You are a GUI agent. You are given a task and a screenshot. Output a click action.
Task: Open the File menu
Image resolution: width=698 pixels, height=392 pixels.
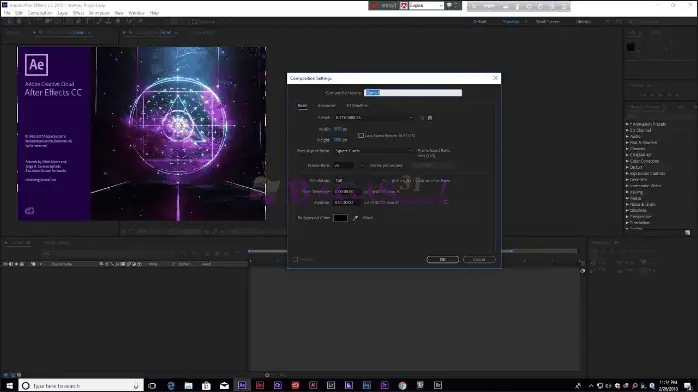click(x=7, y=13)
